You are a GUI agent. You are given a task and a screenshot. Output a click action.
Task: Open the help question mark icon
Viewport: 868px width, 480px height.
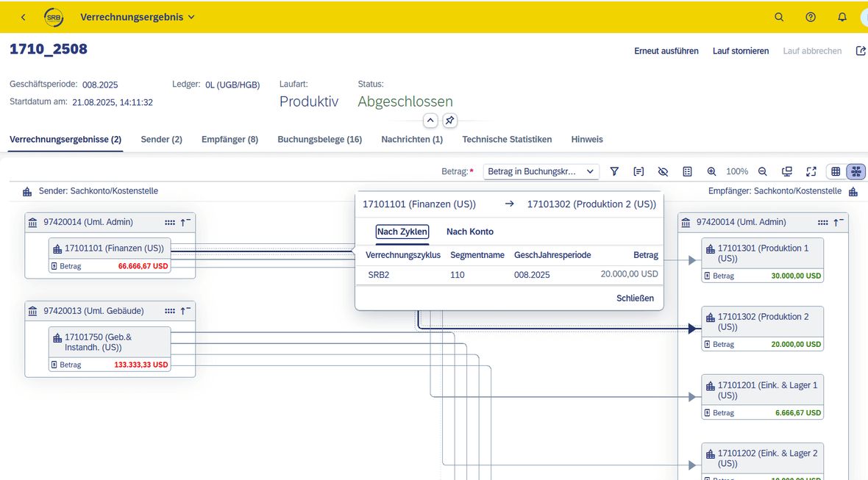tap(811, 17)
